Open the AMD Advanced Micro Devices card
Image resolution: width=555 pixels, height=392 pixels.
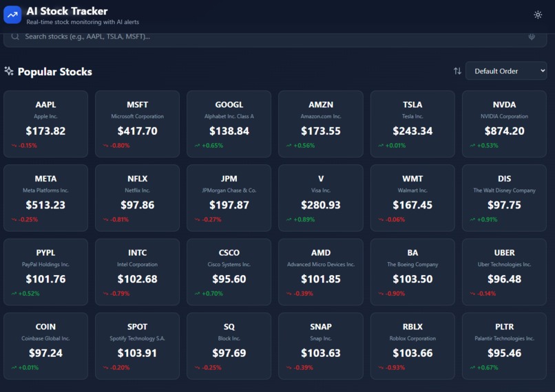tap(321, 272)
